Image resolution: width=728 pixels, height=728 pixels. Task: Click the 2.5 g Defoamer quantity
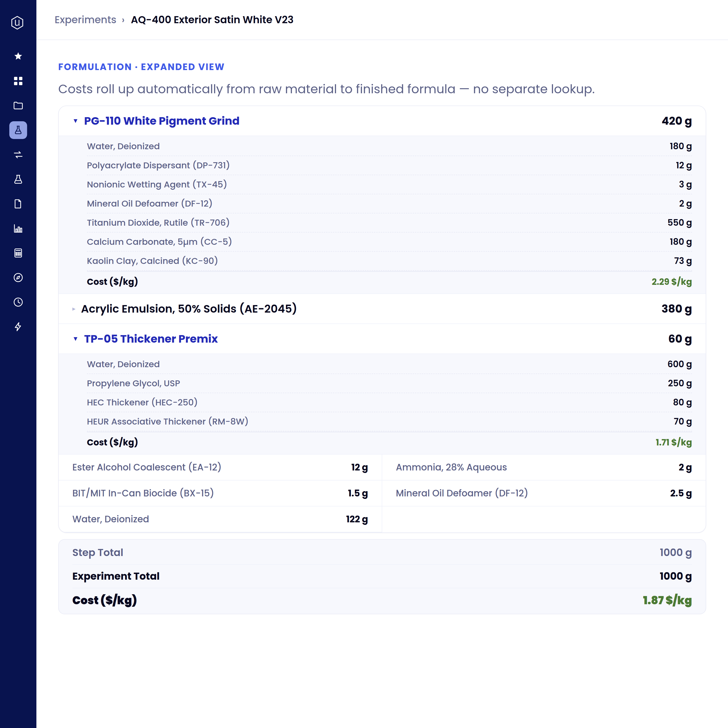tap(680, 493)
